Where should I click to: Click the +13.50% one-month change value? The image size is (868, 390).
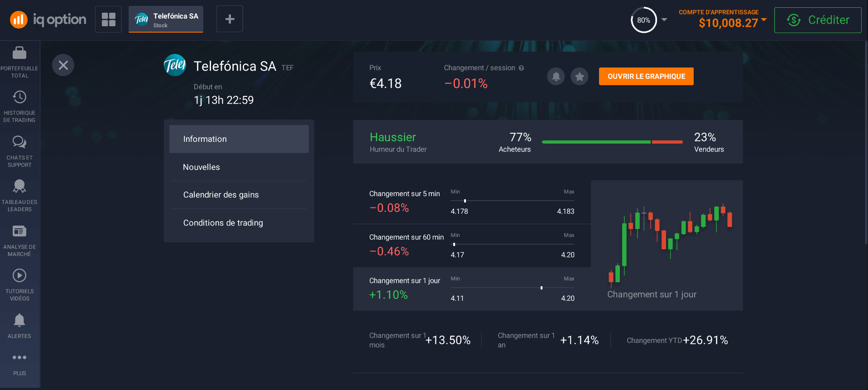pyautogui.click(x=448, y=340)
